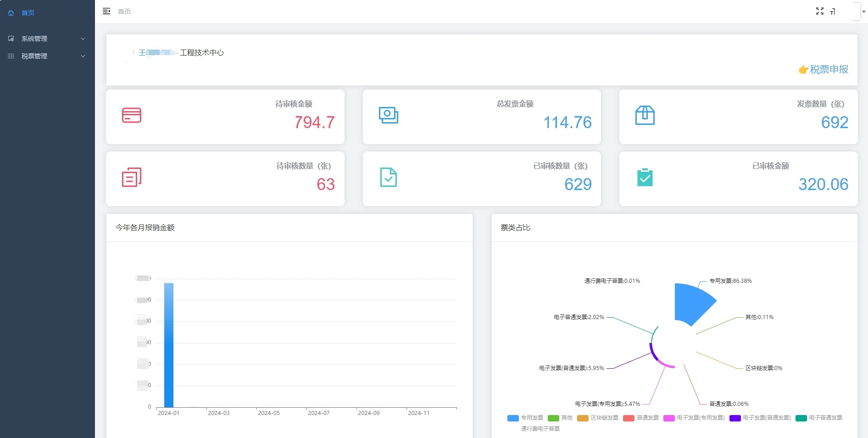Toggle 电子发票(普通发票) legend entry

pyautogui.click(x=760, y=418)
